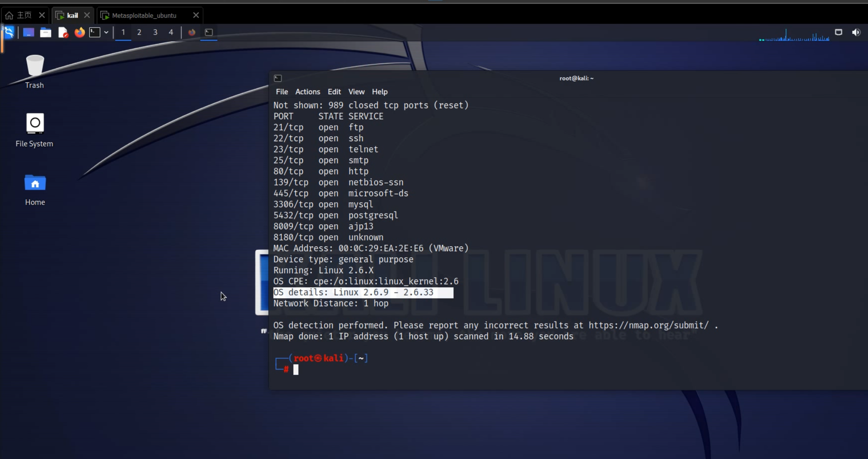Click the show desktop panel icon
This screenshot has width=868, height=459.
[x=28, y=33]
